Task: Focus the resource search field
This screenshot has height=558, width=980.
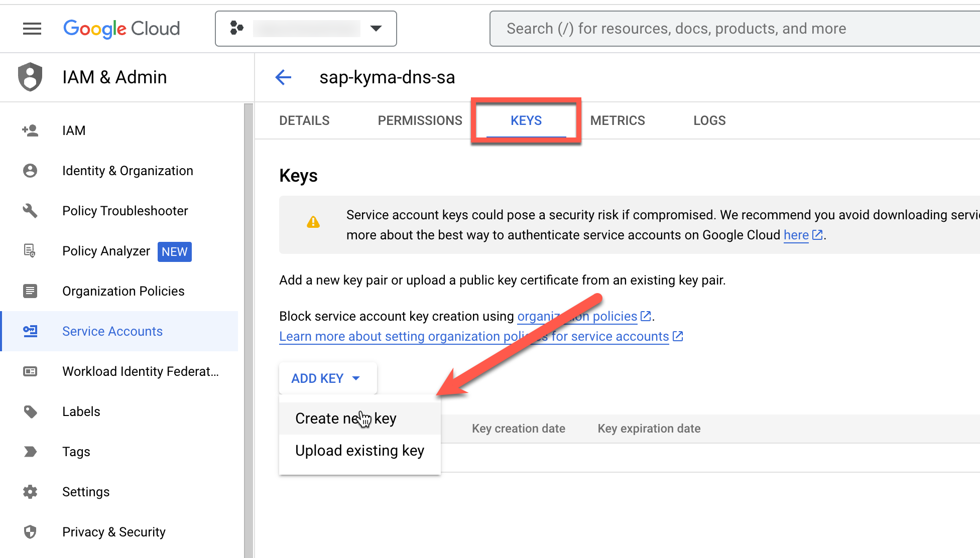Action: coord(735,29)
